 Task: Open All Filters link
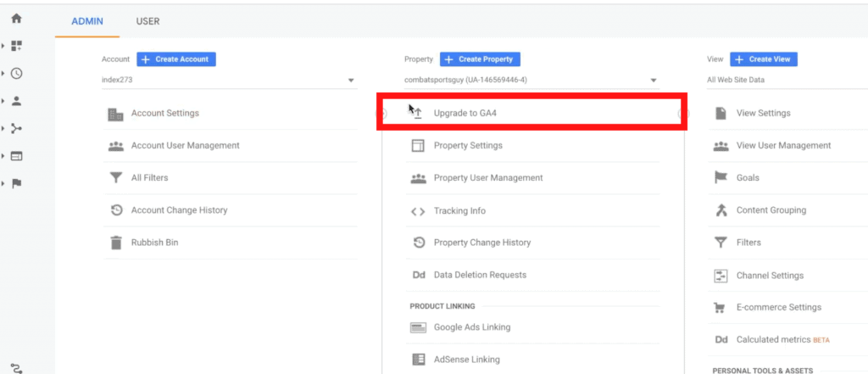(149, 178)
